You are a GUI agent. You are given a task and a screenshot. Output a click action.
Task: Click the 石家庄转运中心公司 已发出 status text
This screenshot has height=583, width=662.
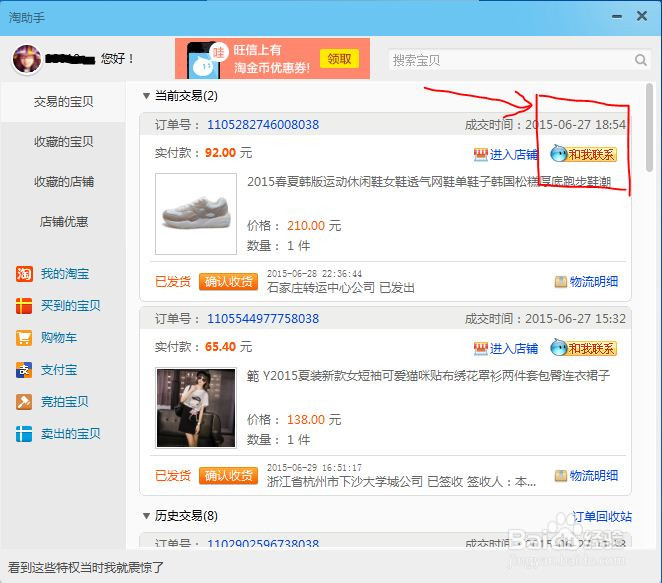coord(341,288)
